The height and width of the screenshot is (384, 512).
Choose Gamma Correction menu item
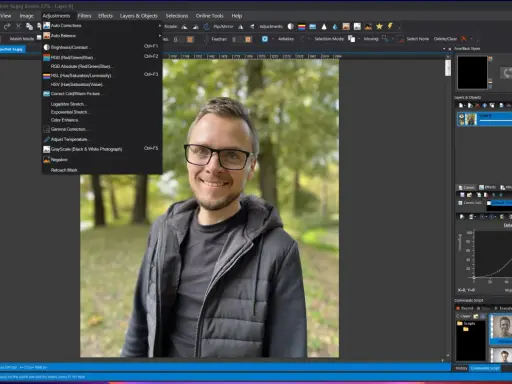pos(102,129)
